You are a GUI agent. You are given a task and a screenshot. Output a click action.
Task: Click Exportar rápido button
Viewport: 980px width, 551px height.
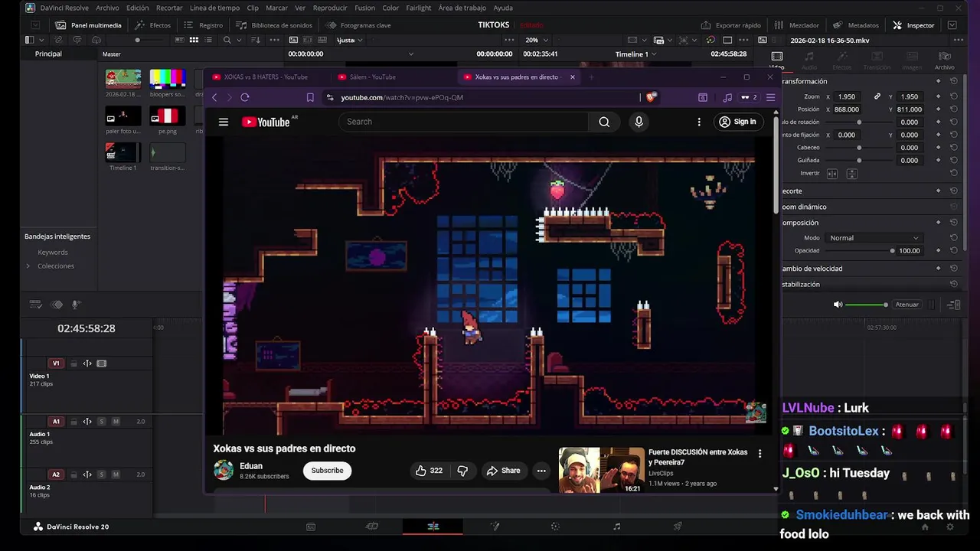[730, 25]
